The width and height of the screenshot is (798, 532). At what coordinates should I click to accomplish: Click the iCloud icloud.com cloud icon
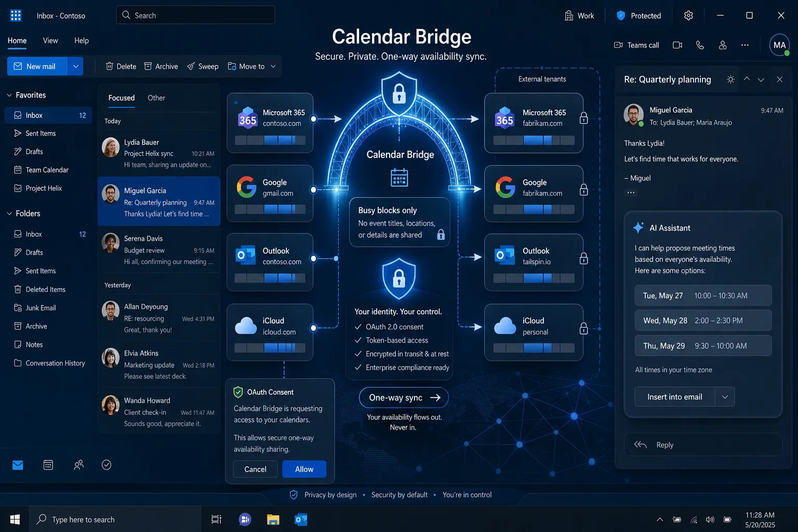tap(246, 326)
